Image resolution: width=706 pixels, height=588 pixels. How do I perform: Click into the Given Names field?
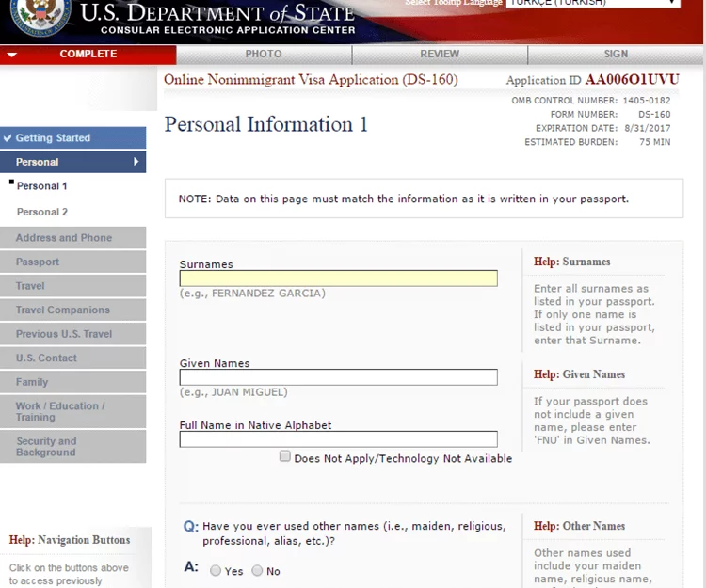tap(338, 377)
